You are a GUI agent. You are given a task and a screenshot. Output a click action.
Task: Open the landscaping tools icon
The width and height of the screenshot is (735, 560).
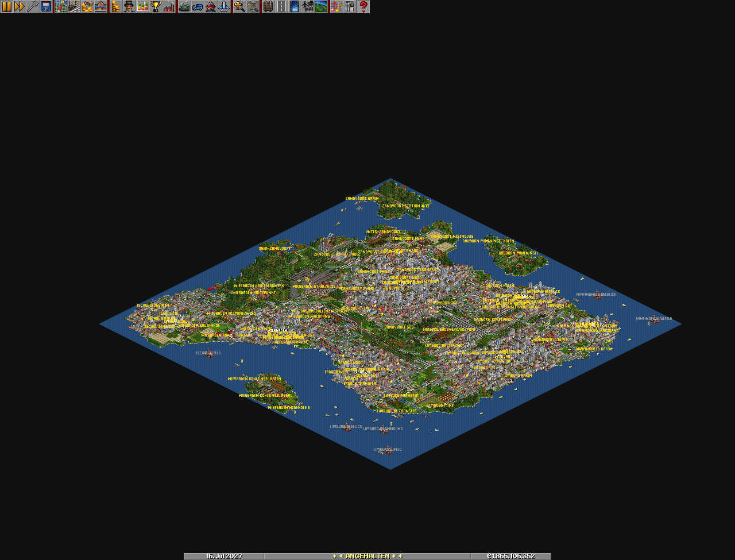tap(322, 7)
